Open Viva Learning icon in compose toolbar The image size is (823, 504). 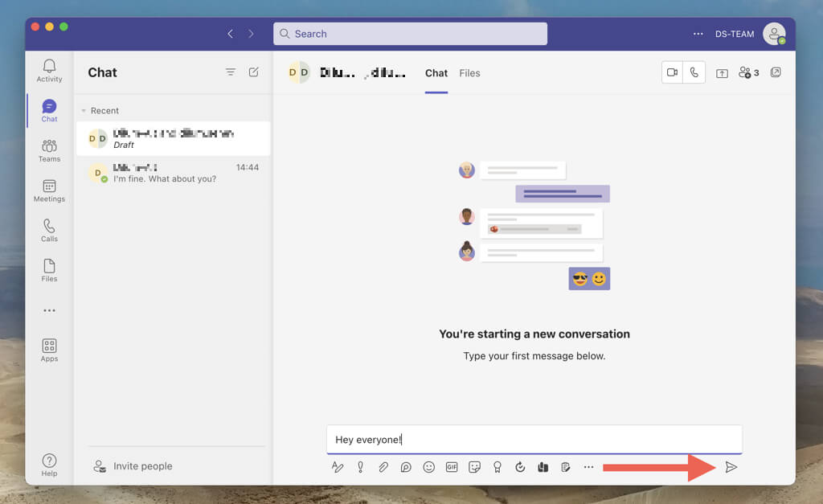pyautogui.click(x=543, y=467)
